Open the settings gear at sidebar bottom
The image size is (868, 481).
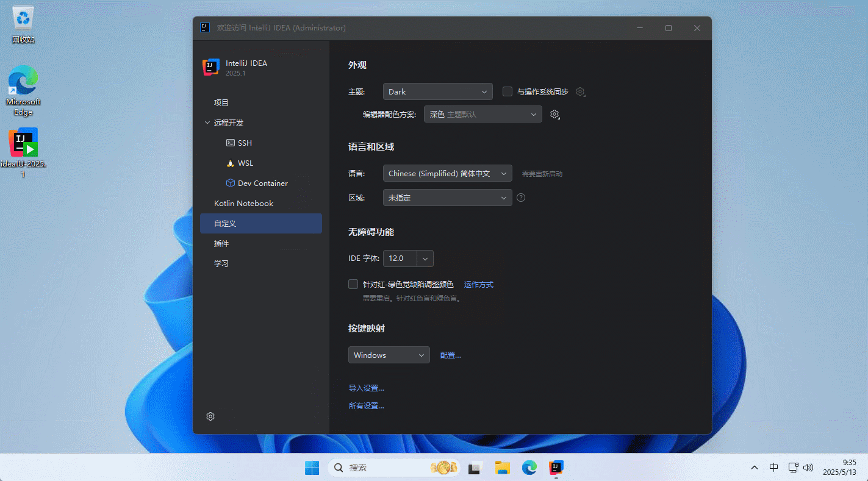210,416
